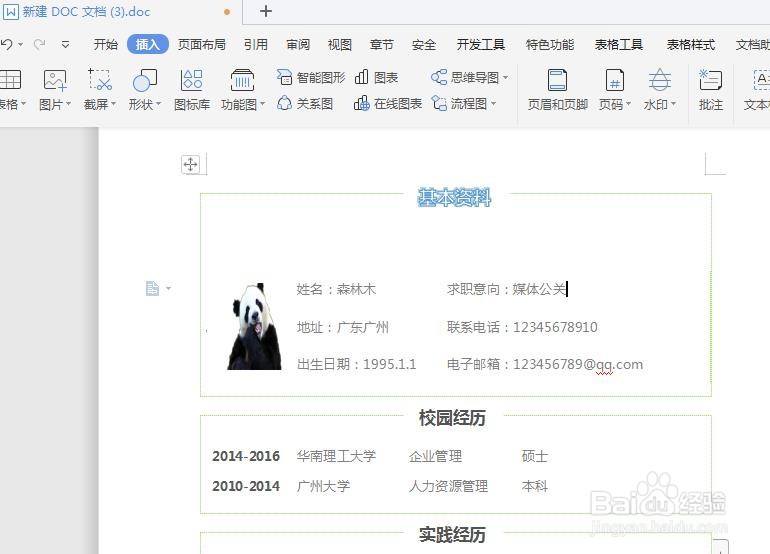Click the 截屏 screenshot icon
The image size is (770, 554).
point(100,80)
